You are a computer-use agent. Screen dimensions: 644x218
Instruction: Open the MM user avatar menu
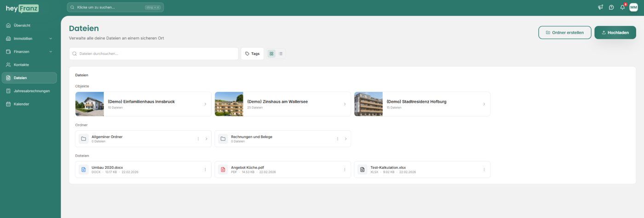pyautogui.click(x=633, y=7)
